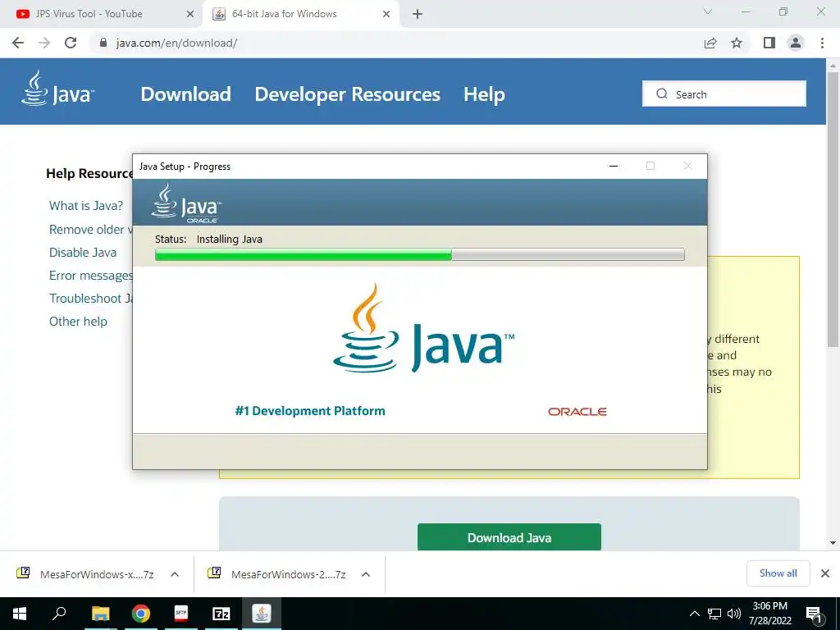This screenshot has width=840, height=630.
Task: Reload the java.com page
Action: (71, 43)
